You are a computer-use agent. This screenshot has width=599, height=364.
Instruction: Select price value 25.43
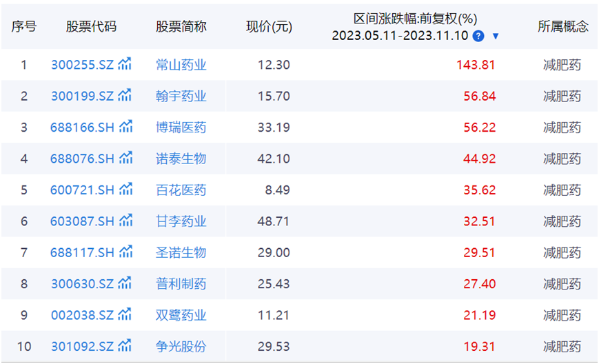[274, 284]
